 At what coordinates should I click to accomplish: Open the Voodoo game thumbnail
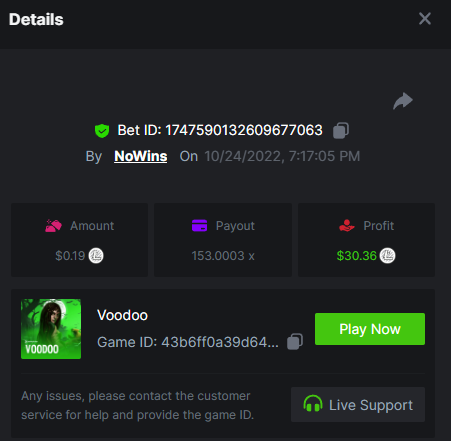51,329
